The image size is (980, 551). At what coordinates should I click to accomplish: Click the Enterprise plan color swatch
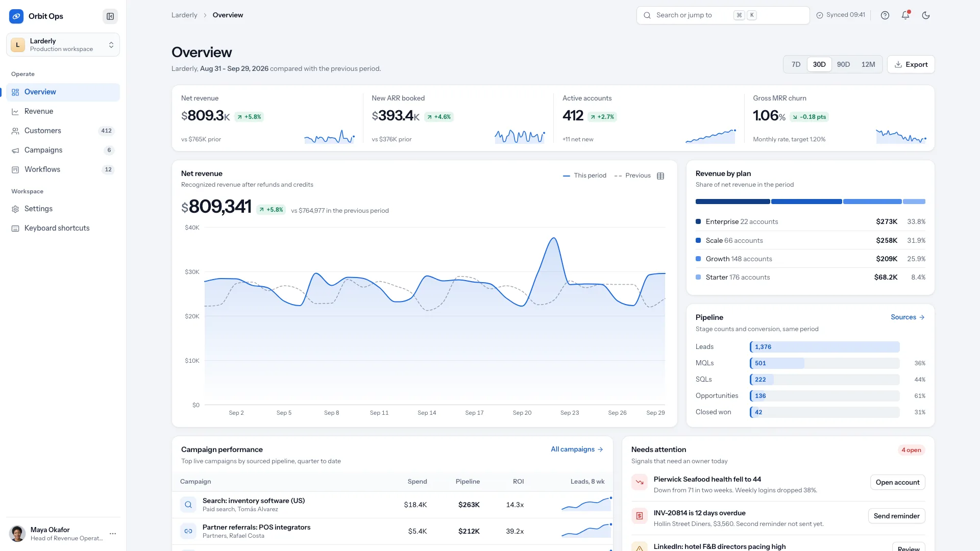[698, 222]
